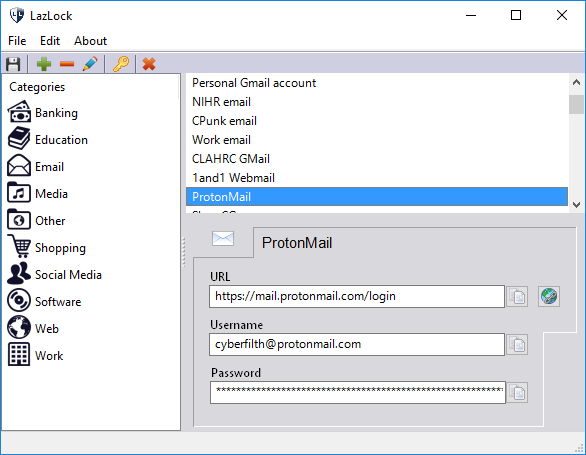The height and width of the screenshot is (455, 586).
Task: Minimize the LazLock window
Action: pos(471,15)
